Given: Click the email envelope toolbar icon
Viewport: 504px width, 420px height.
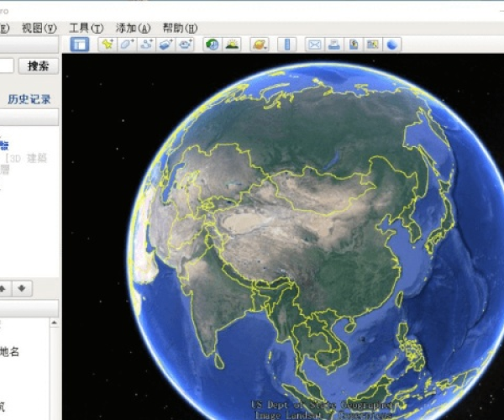Looking at the screenshot, I should point(314,45).
